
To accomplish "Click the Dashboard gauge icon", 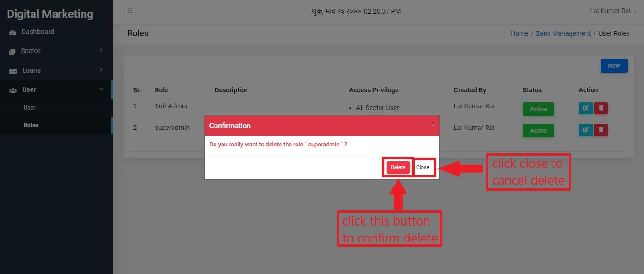I will pos(13,32).
